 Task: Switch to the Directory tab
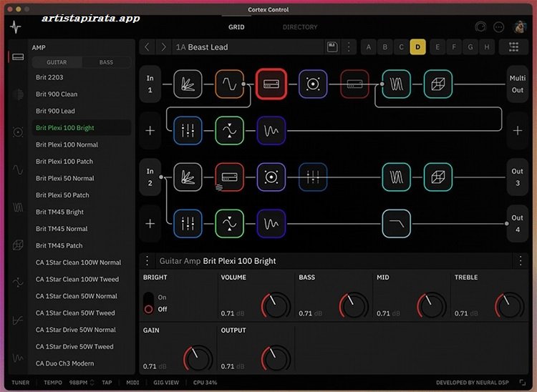pos(300,27)
